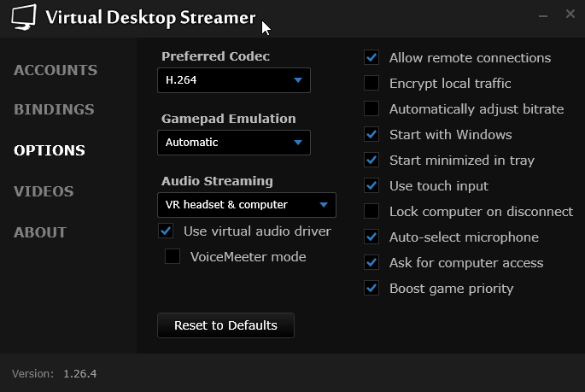Open the Preferred Codec H.264 dropdown

[234, 80]
